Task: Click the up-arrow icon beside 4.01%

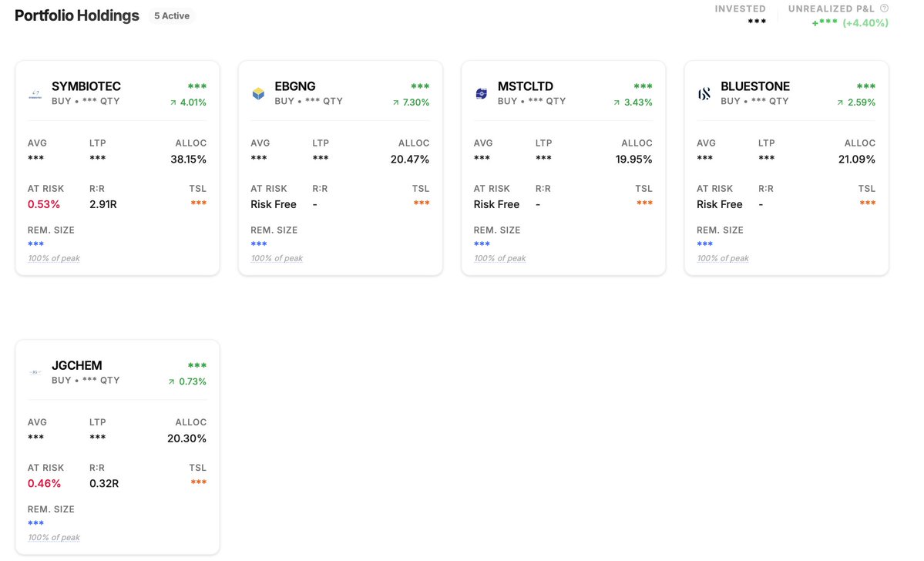Action: (x=173, y=102)
